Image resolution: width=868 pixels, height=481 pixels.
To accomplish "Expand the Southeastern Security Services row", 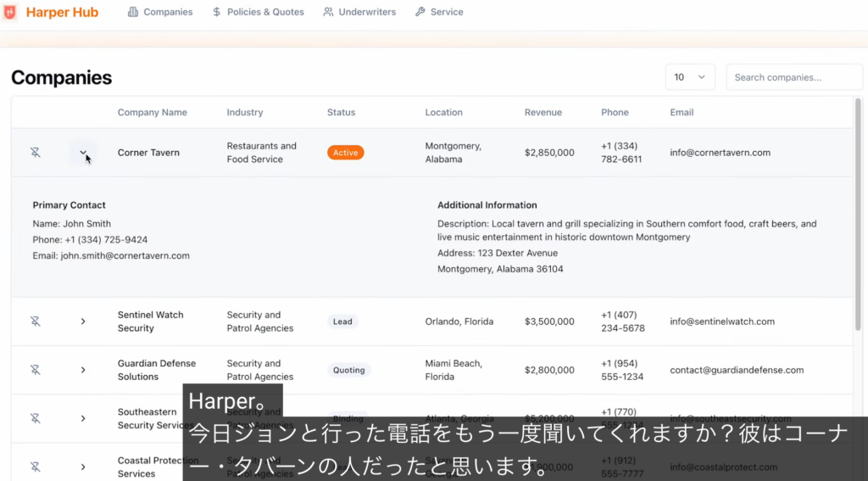I will tap(83, 418).
